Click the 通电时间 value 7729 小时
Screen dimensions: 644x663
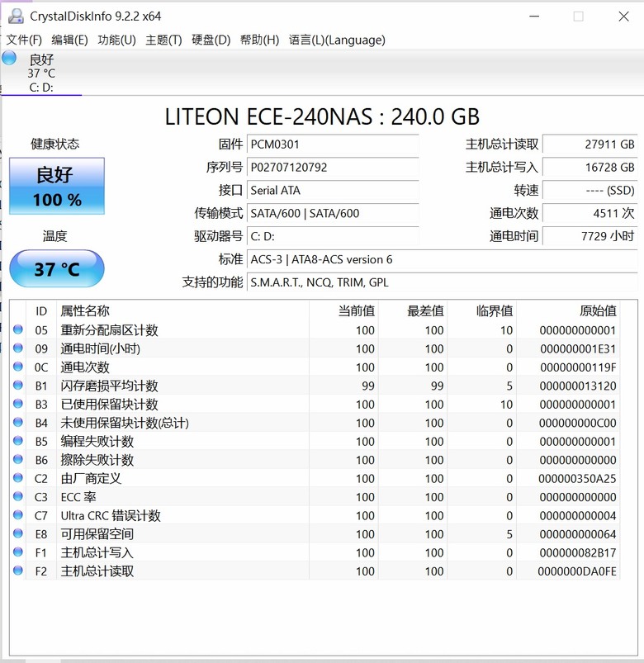tap(590, 236)
